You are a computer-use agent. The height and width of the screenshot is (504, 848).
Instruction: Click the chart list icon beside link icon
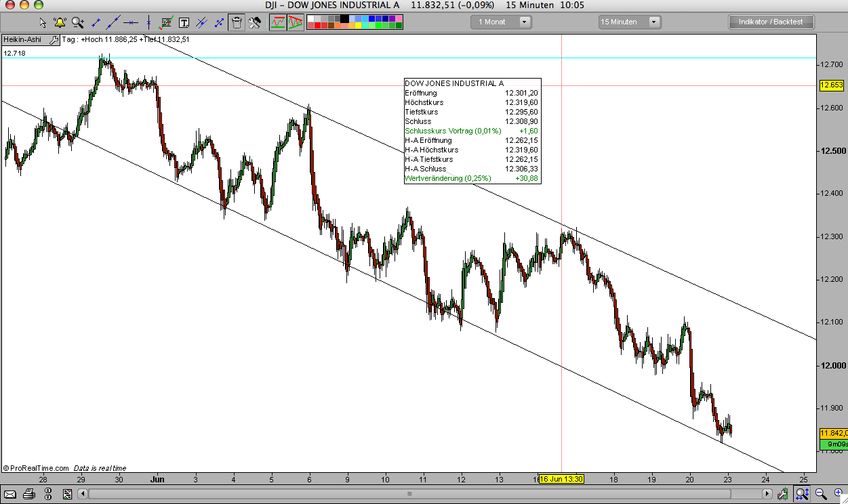tap(67, 494)
